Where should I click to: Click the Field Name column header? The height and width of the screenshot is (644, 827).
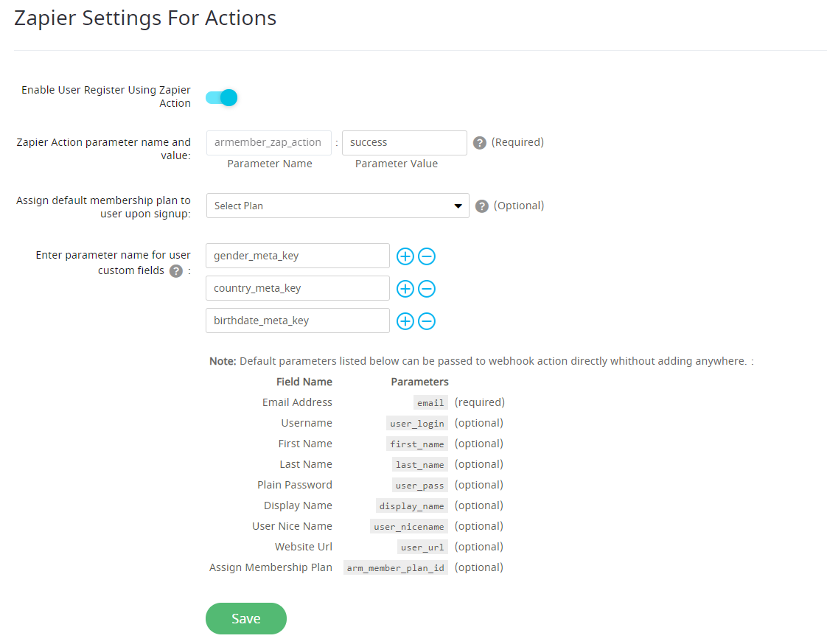point(304,382)
